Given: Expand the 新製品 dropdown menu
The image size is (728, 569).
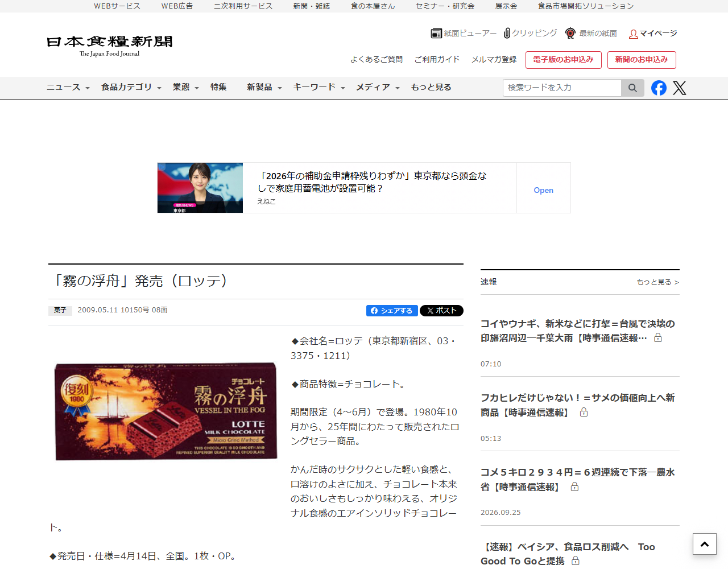Looking at the screenshot, I should click(264, 87).
